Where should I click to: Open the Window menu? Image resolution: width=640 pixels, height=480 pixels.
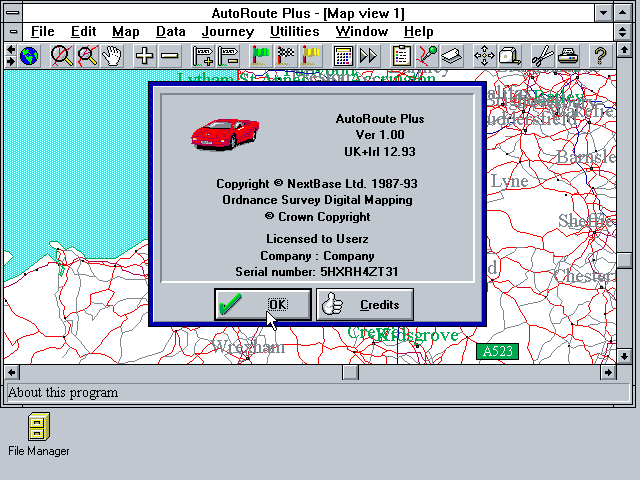(x=362, y=31)
